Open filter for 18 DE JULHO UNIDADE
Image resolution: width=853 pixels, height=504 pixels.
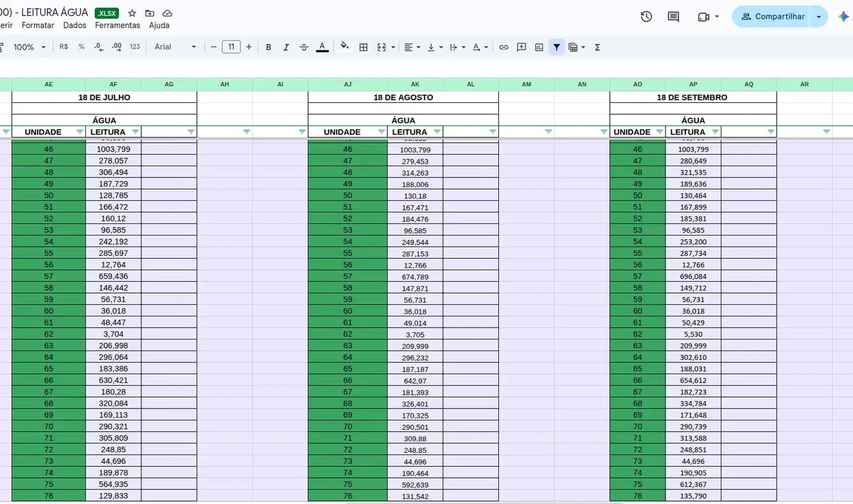[x=79, y=132]
